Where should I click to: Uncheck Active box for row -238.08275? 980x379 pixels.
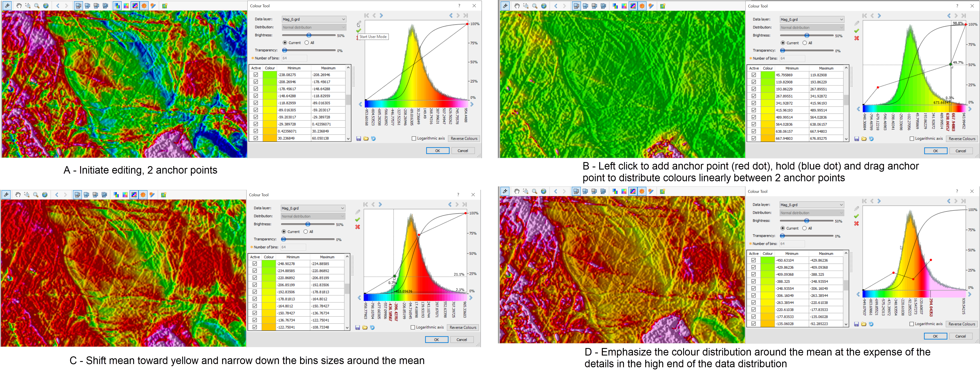(256, 75)
